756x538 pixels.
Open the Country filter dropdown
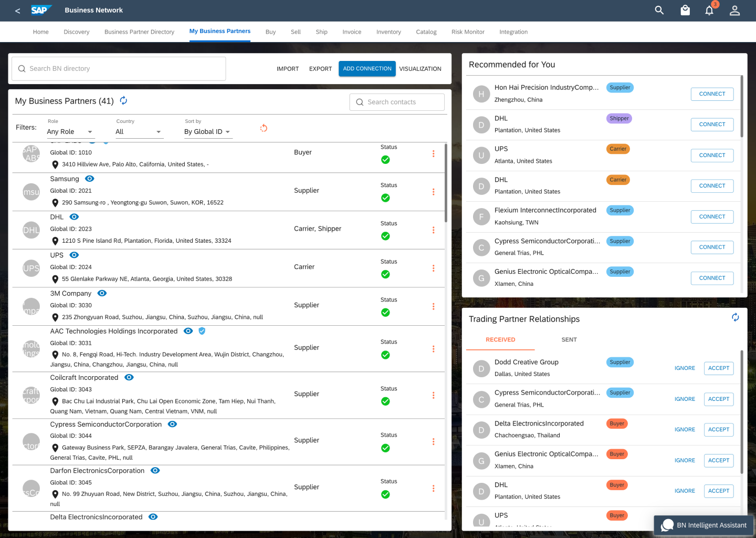point(139,132)
